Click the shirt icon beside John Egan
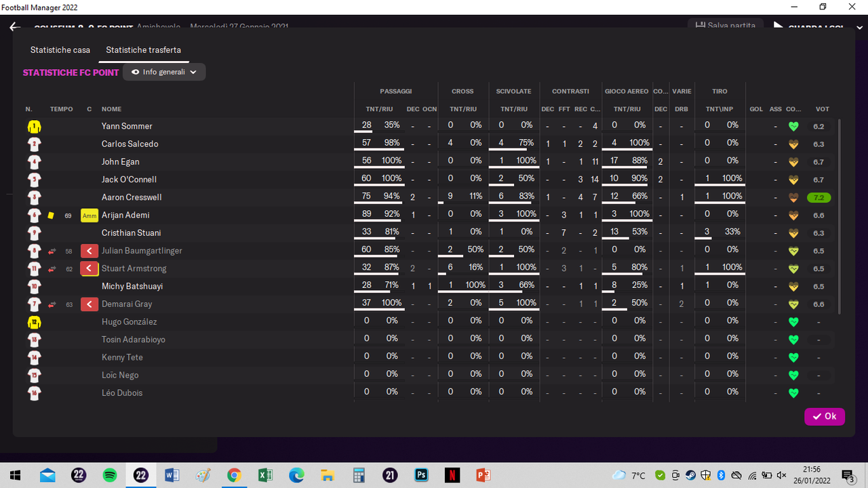 [34, 162]
